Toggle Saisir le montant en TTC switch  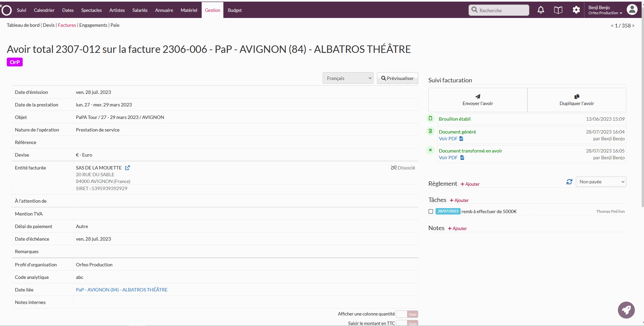[x=407, y=323]
